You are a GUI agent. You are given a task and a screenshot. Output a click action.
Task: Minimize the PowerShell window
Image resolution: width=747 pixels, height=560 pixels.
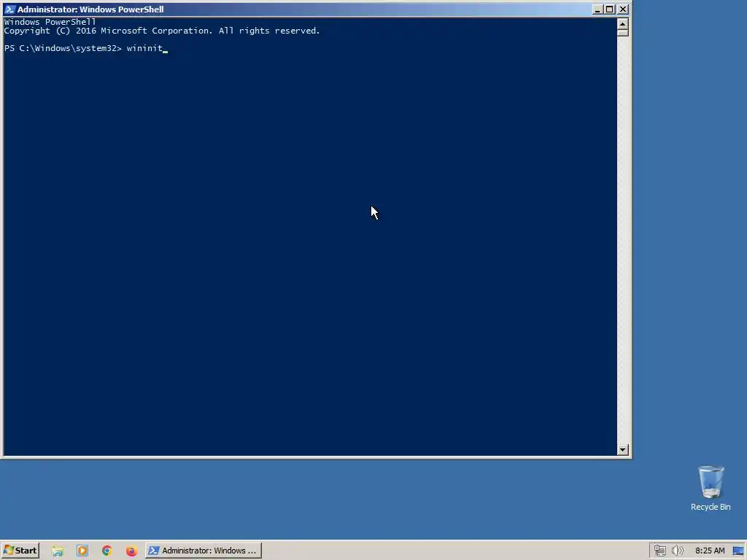(x=597, y=9)
